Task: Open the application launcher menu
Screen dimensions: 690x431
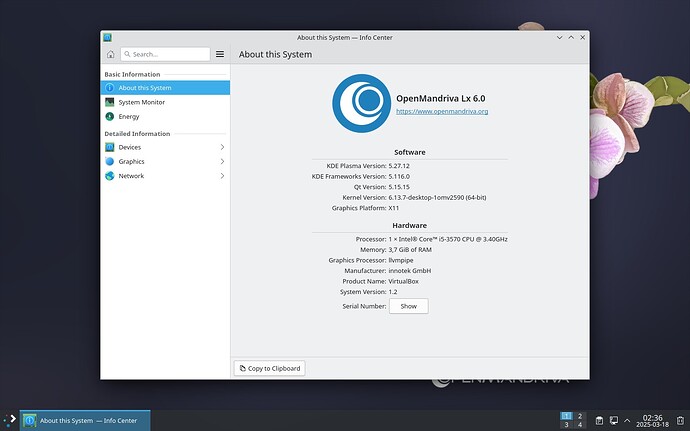Action: click(10, 420)
